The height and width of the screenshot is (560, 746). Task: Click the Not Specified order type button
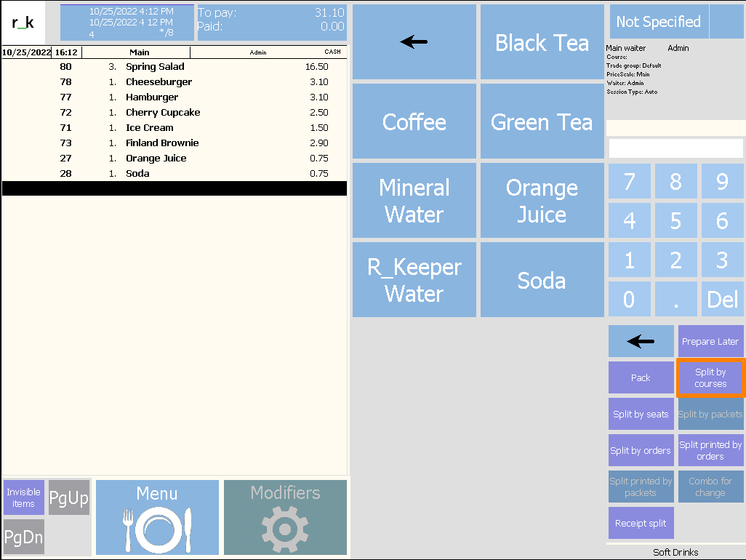[659, 21]
